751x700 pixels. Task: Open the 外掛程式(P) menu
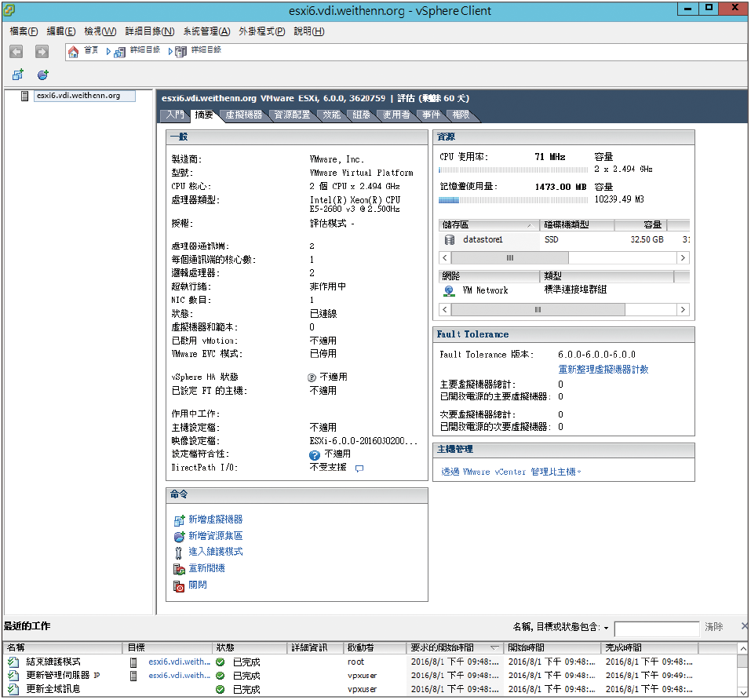(262, 31)
